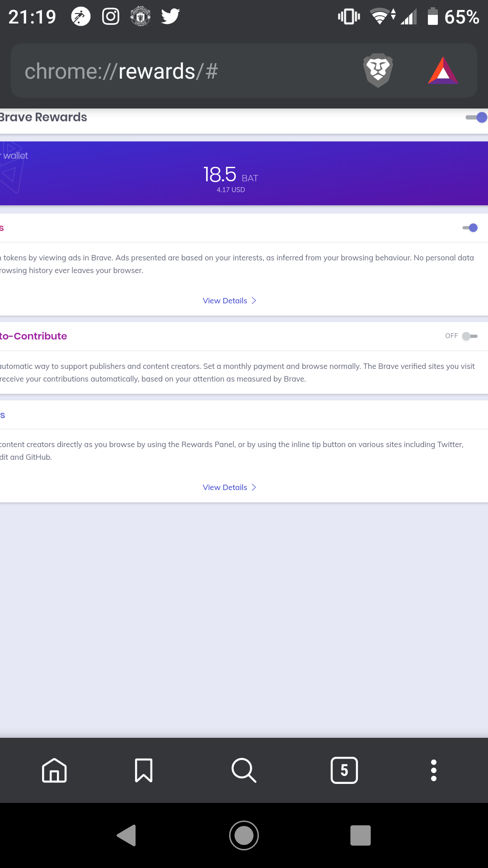The height and width of the screenshot is (868, 488).
Task: Tap the Manchester United crest notification
Action: click(x=141, y=17)
